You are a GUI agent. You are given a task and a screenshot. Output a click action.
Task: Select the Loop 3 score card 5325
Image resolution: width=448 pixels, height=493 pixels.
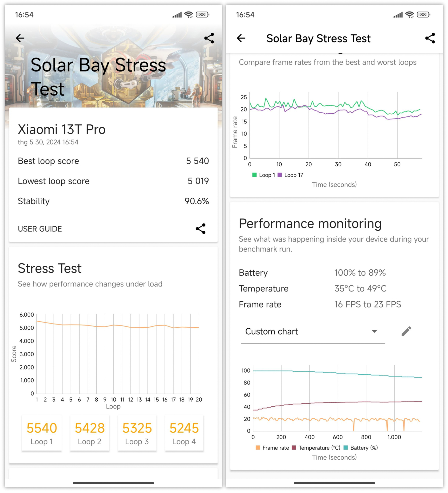[137, 433]
